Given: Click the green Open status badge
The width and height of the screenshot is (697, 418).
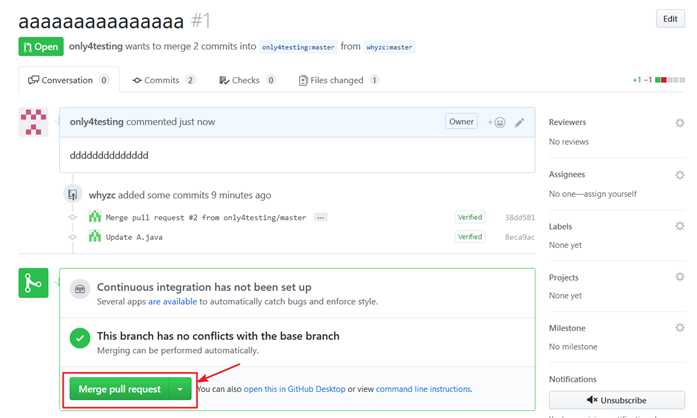Looking at the screenshot, I should [41, 47].
